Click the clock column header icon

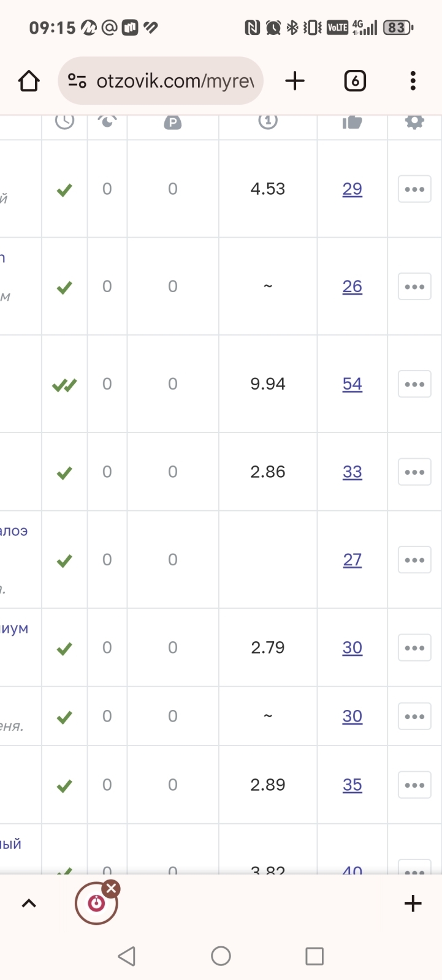click(64, 121)
